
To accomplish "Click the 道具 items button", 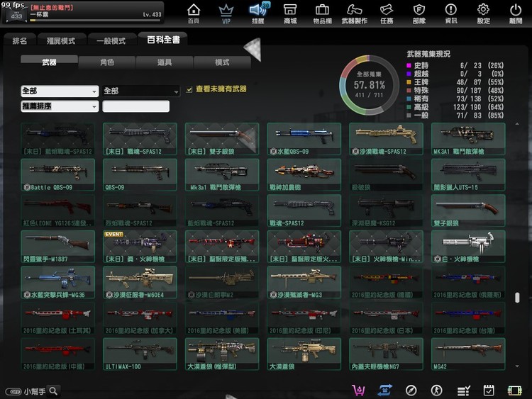I will click(x=165, y=62).
